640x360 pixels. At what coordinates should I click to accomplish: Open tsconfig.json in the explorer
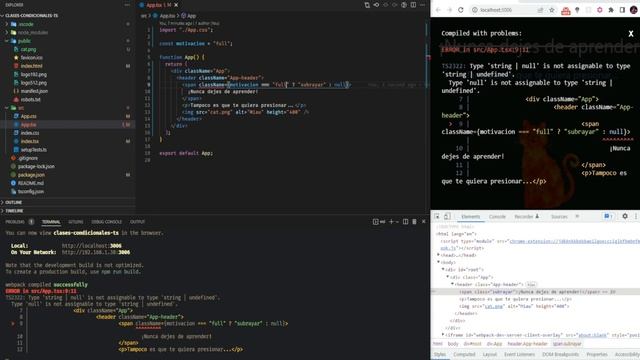[31, 191]
